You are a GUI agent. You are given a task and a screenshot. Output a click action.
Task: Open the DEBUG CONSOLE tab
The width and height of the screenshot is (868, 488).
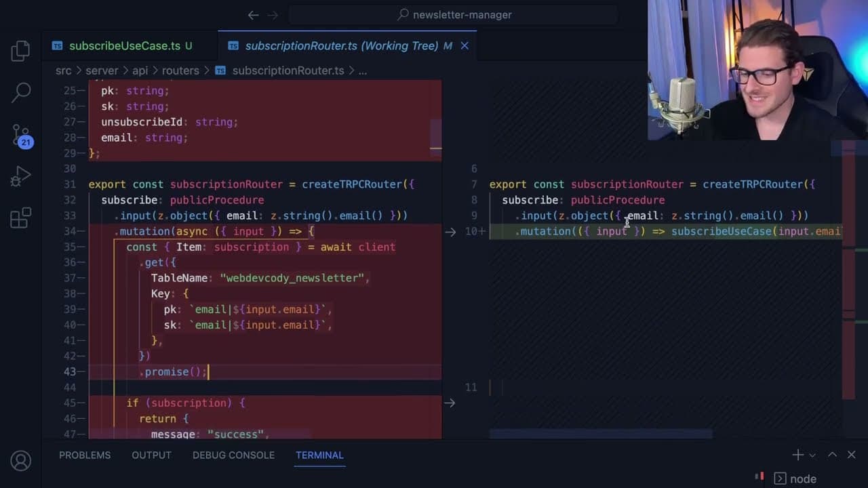pos(233,455)
